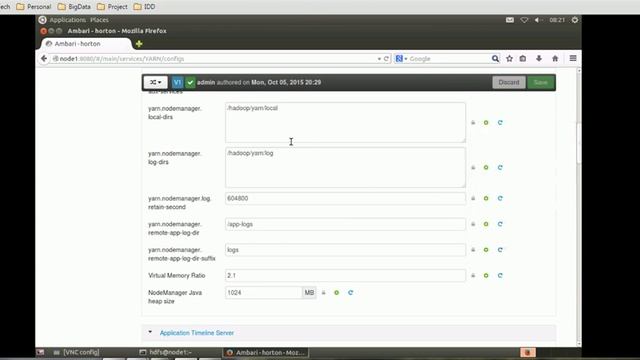The height and width of the screenshot is (360, 640).
Task: Click the green override icon for NodeManager heap size
Action: pos(336,293)
